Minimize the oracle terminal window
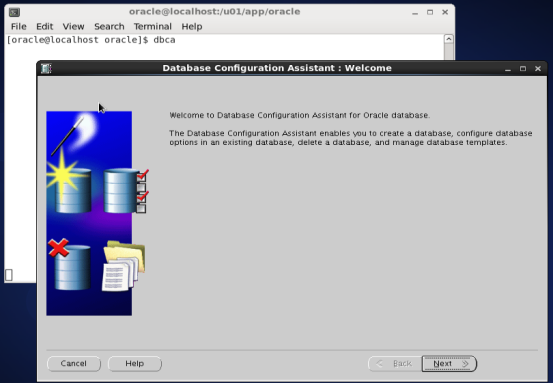The image size is (554, 383). pos(415,12)
